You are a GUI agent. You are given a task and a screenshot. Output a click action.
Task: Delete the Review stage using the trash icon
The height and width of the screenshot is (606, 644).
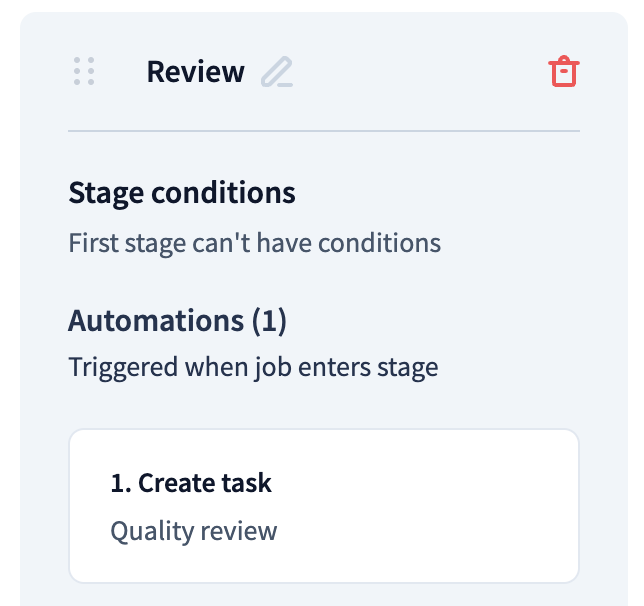564,72
